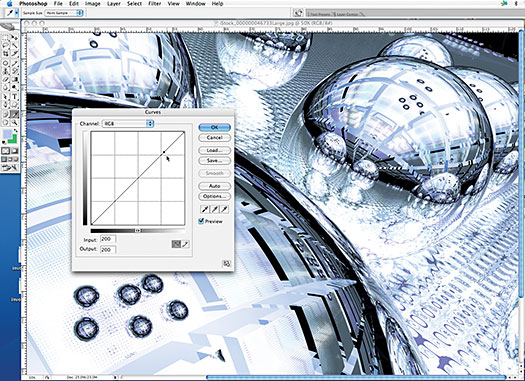Select Full Screen with Menu Bar mode
525x381 pixels.
coord(9,159)
